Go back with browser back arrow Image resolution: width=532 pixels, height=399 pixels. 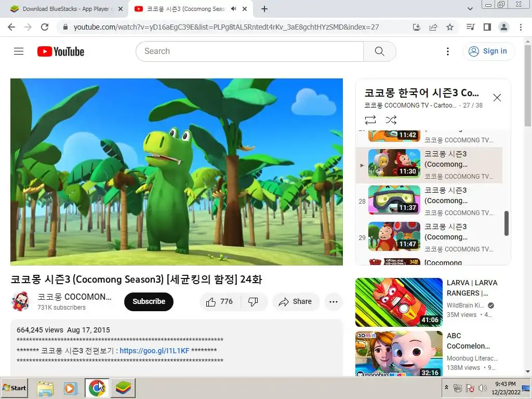coord(11,27)
